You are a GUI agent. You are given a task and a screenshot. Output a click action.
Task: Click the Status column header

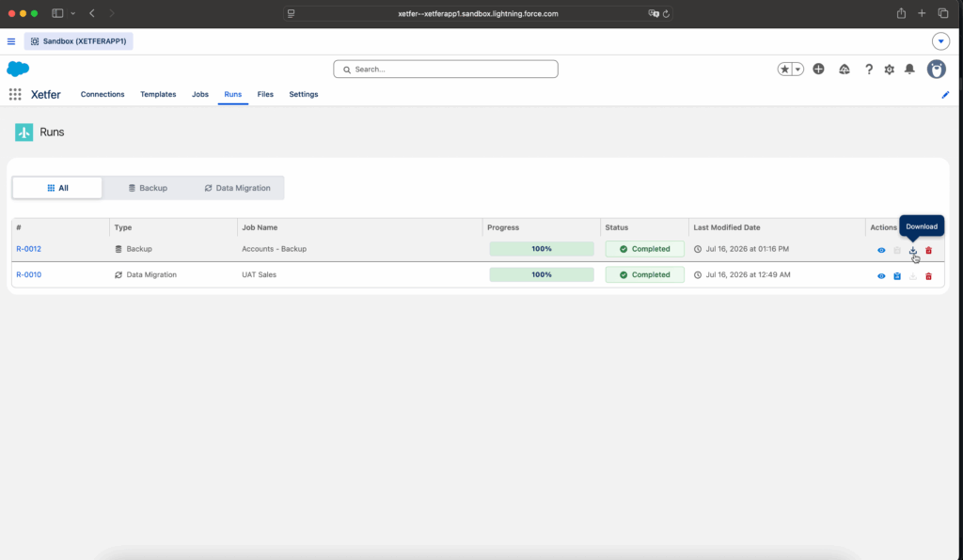click(617, 227)
